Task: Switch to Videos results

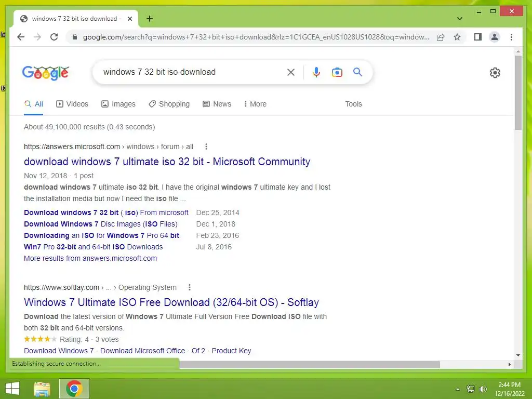Action: pos(72,104)
